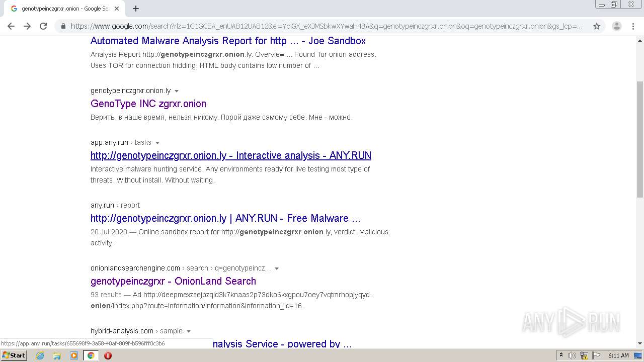644x362 pixels.
Task: Open the GenoType INC zgrxr.onion result
Action: 148,104
